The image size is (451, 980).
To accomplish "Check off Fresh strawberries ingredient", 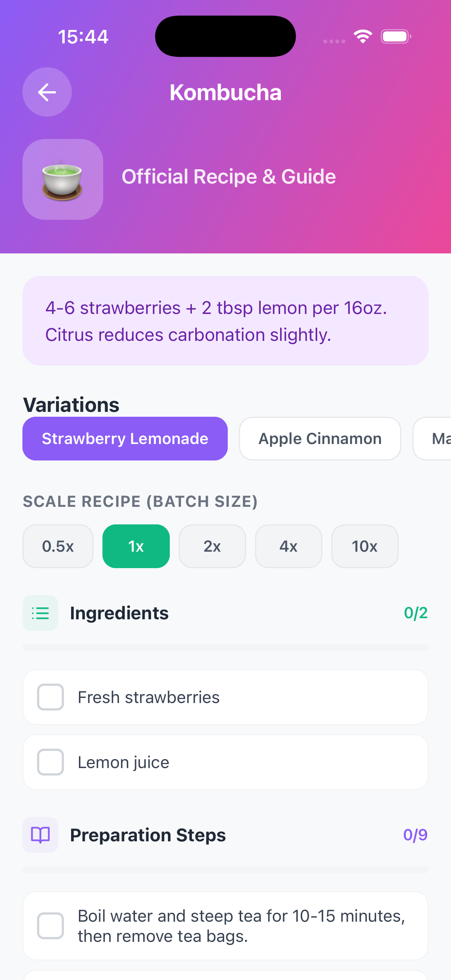I will click(x=50, y=697).
